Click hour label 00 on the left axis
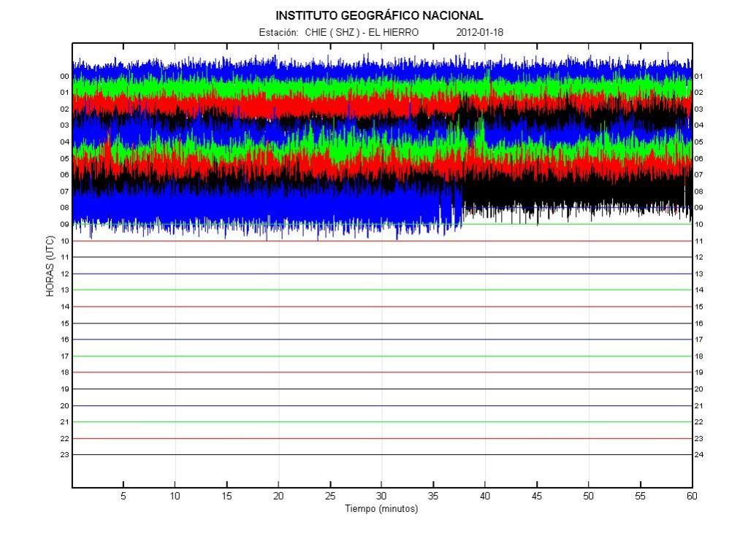 click(64, 76)
